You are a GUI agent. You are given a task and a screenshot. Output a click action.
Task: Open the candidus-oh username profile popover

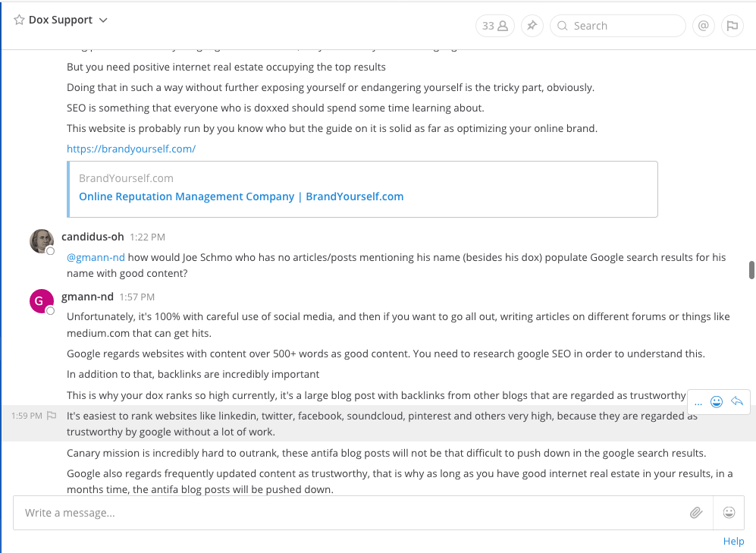coord(93,237)
